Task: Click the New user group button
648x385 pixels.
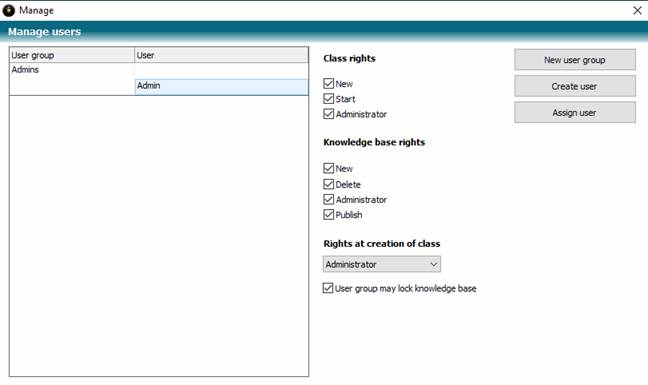Action: click(575, 60)
